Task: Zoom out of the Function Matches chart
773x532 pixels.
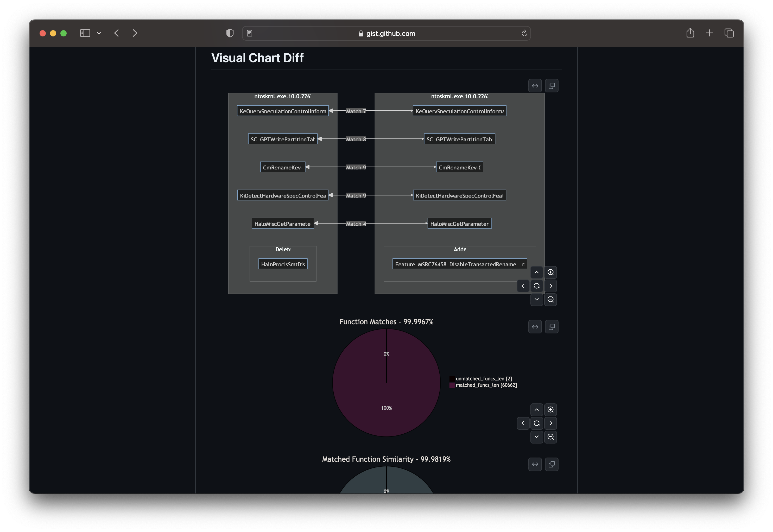Action: coord(550,437)
